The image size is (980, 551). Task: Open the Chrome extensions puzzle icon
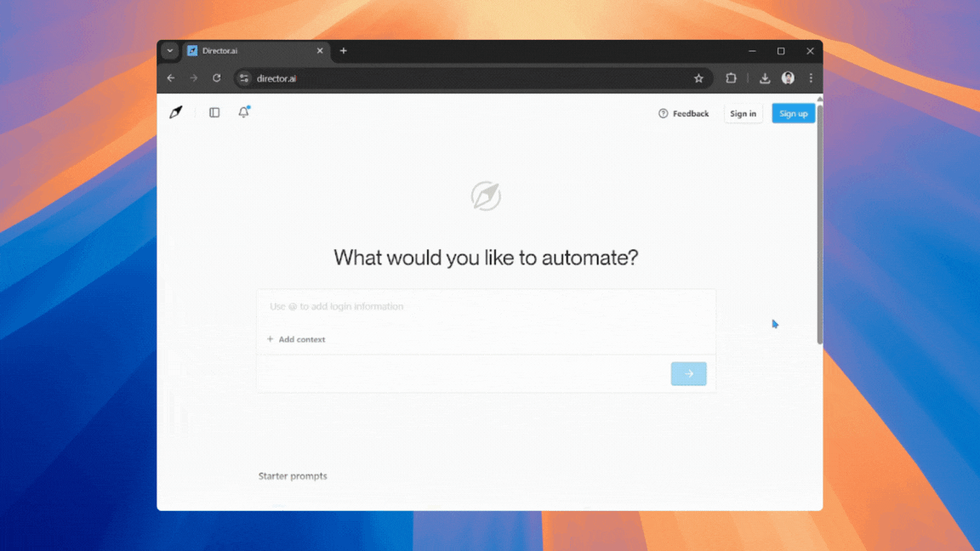click(x=731, y=77)
